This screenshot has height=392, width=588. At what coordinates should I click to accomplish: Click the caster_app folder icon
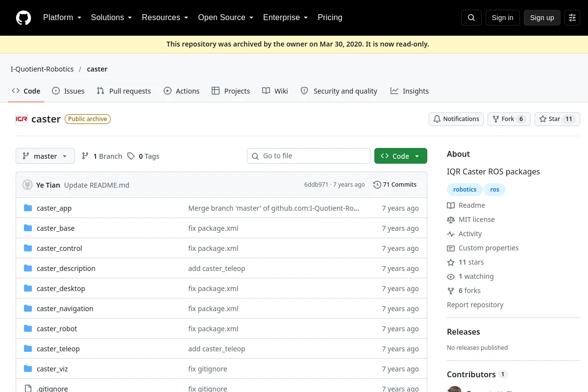[28, 208]
